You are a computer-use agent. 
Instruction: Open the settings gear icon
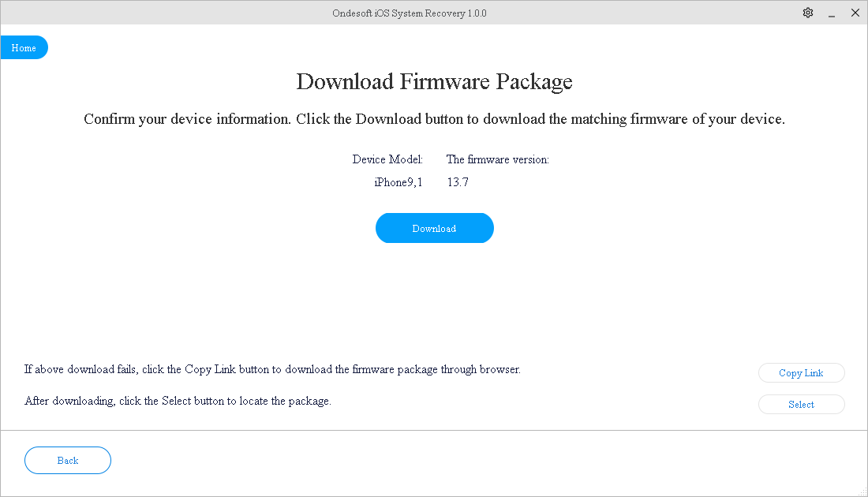coord(807,13)
